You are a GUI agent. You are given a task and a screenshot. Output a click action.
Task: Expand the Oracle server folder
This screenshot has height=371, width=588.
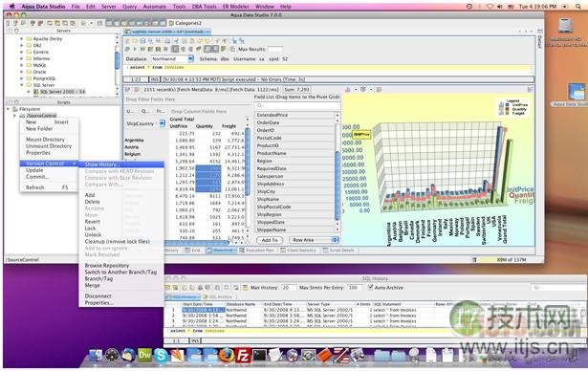pos(21,72)
